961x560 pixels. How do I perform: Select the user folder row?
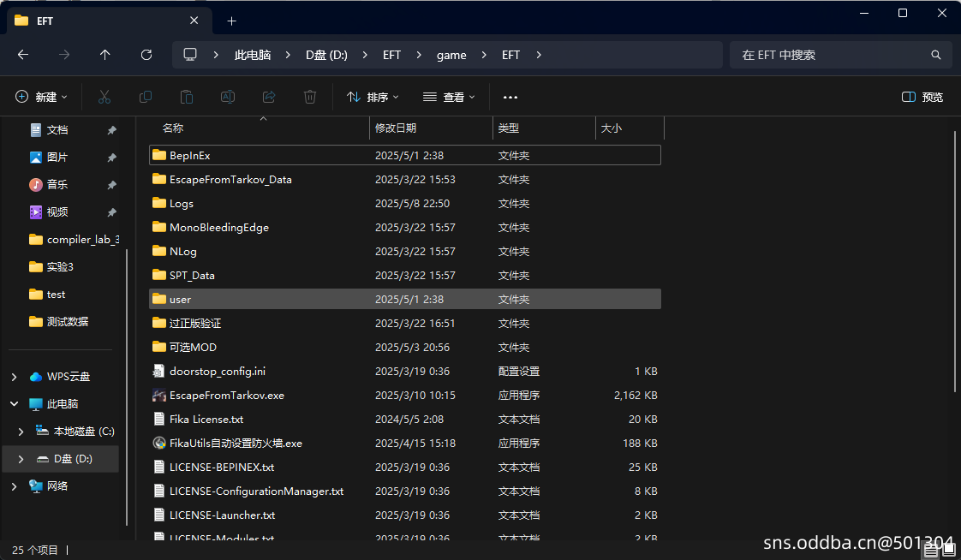(x=405, y=299)
